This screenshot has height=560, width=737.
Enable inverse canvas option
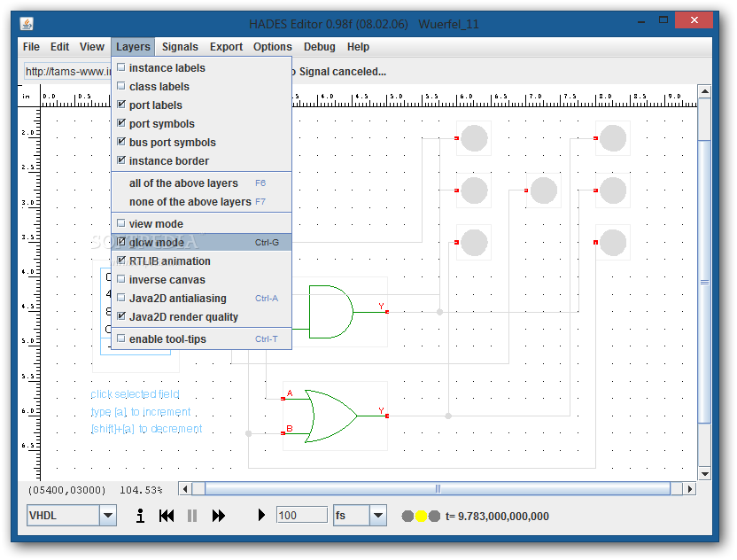click(x=201, y=279)
